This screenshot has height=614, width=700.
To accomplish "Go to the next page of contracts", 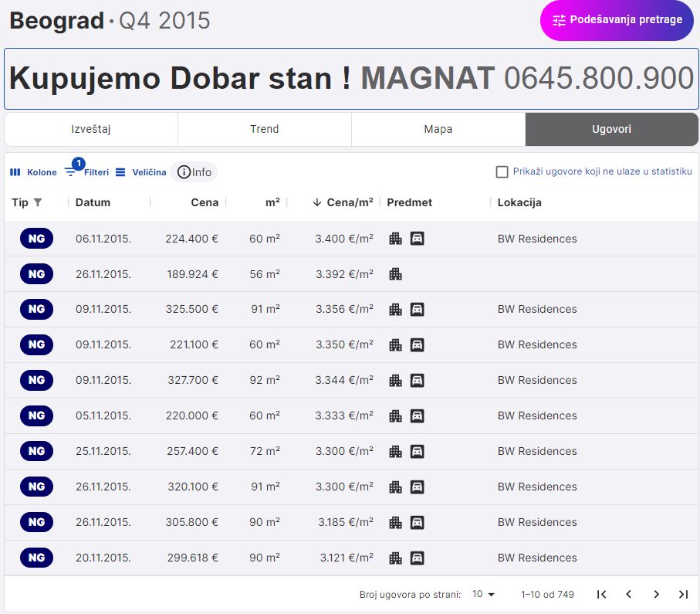I will [656, 594].
